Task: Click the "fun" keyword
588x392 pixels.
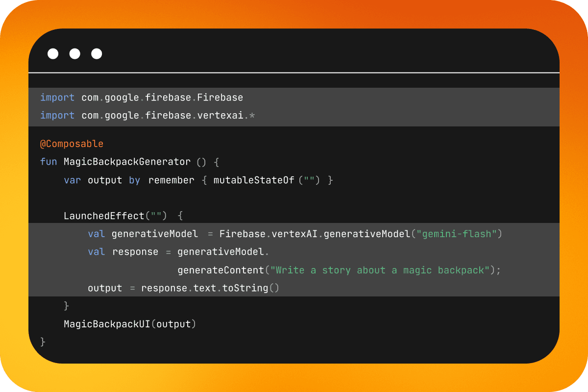Action: click(x=49, y=162)
